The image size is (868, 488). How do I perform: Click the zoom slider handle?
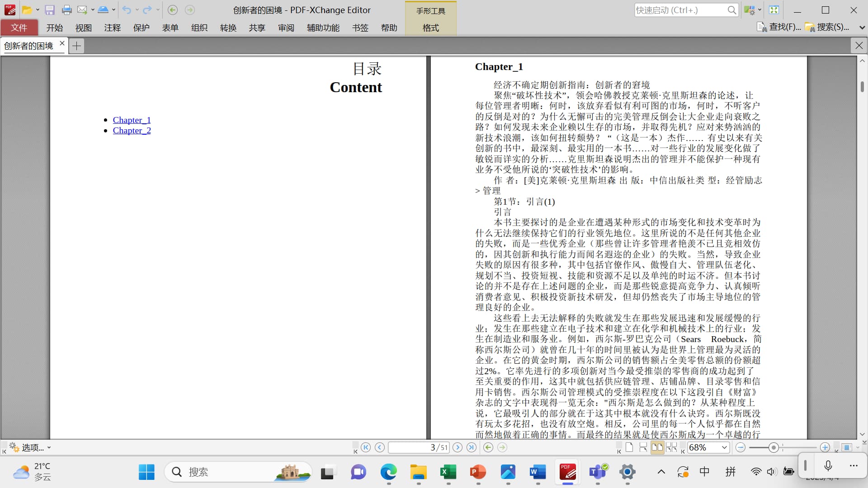[773, 447]
